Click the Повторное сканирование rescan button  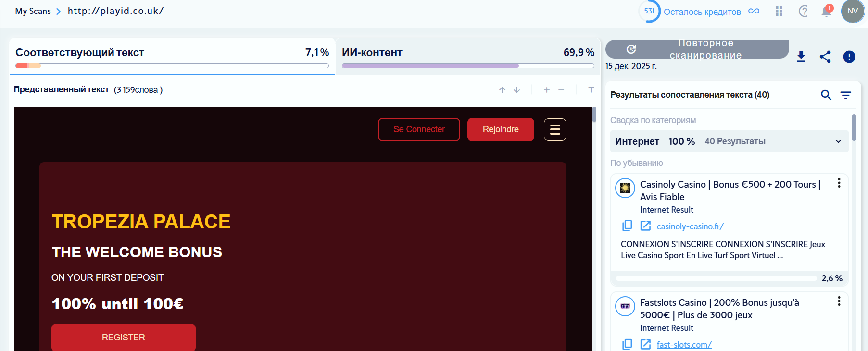point(697,49)
